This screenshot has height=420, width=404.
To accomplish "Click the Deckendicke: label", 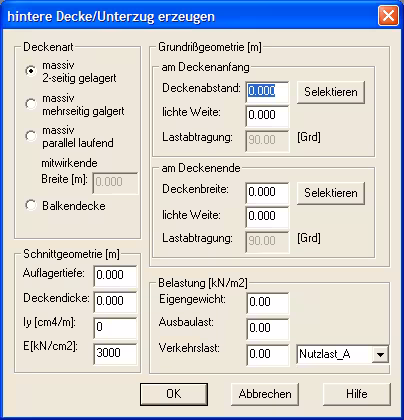I will click(x=56, y=298).
